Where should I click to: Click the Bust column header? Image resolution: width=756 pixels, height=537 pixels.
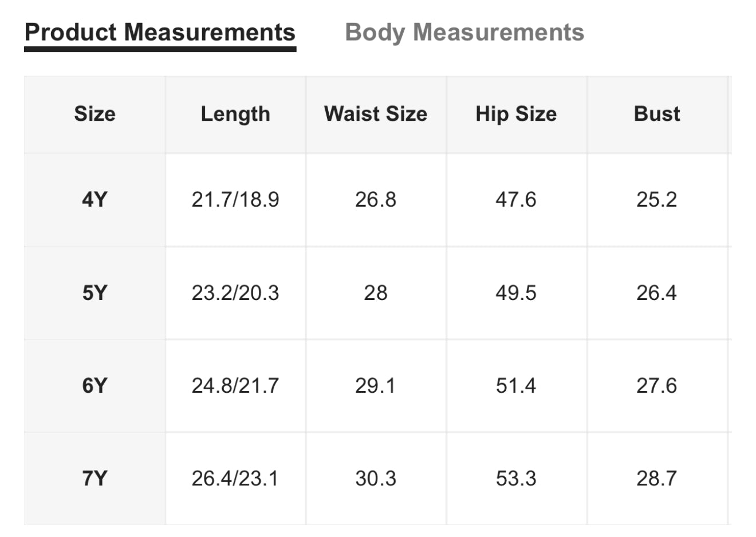pyautogui.click(x=657, y=114)
